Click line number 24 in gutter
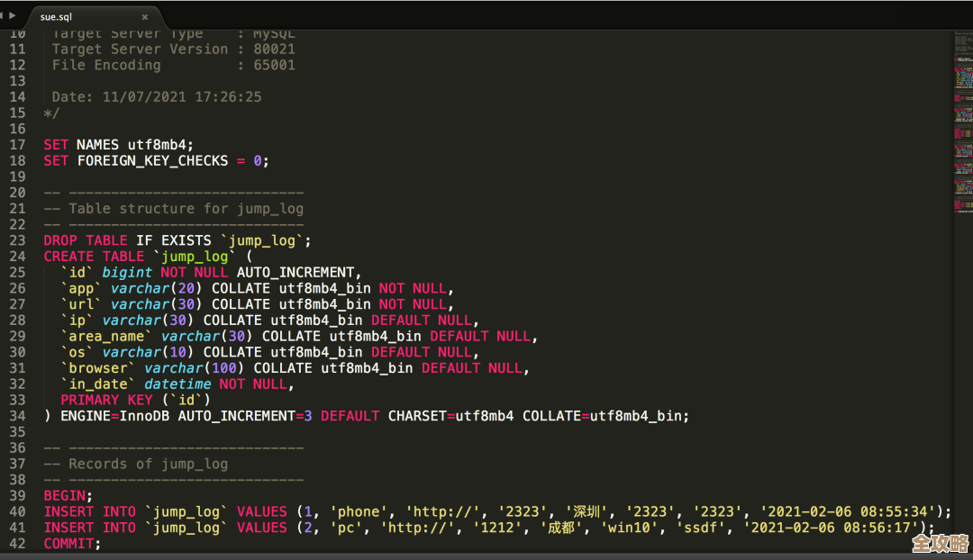Viewport: 973px width, 560px height. coord(17,257)
